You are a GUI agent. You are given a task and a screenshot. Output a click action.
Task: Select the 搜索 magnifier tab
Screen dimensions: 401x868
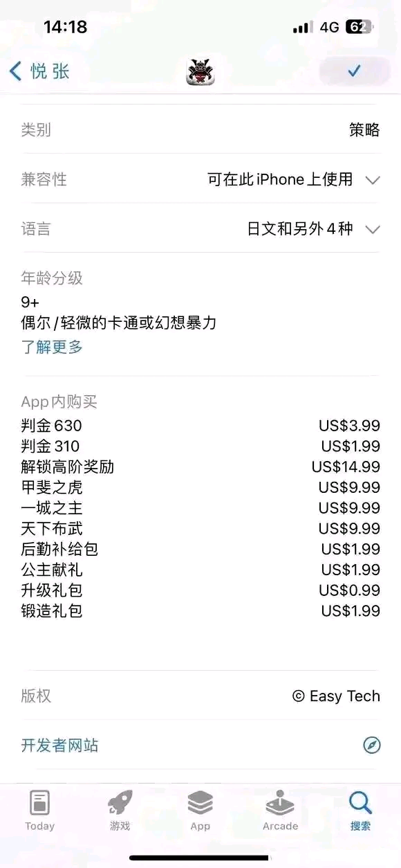coord(360,811)
